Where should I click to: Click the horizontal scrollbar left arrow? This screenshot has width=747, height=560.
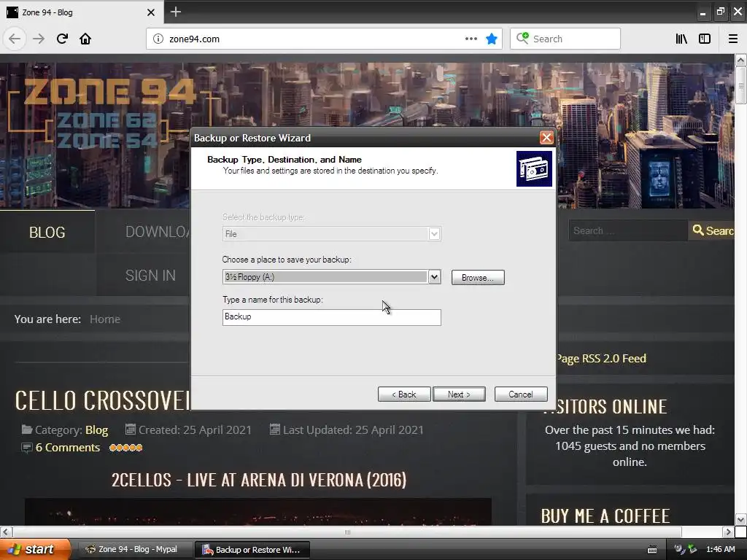tap(6, 532)
